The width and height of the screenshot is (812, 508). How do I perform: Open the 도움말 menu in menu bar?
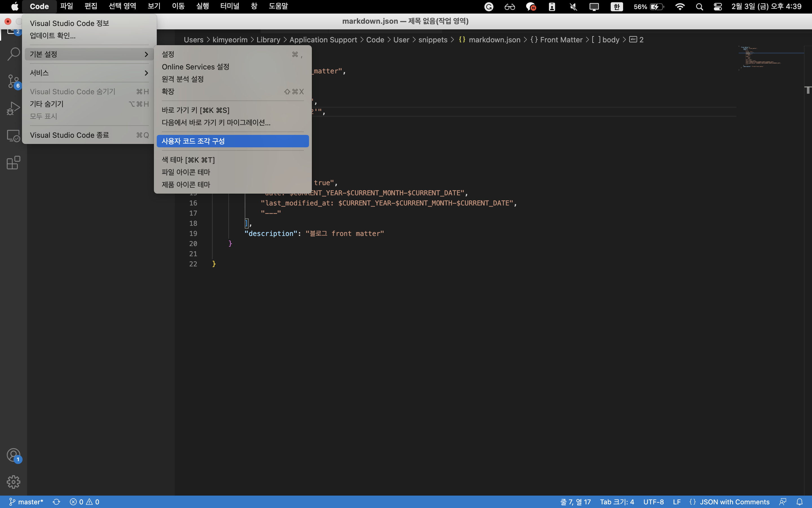pyautogui.click(x=278, y=6)
